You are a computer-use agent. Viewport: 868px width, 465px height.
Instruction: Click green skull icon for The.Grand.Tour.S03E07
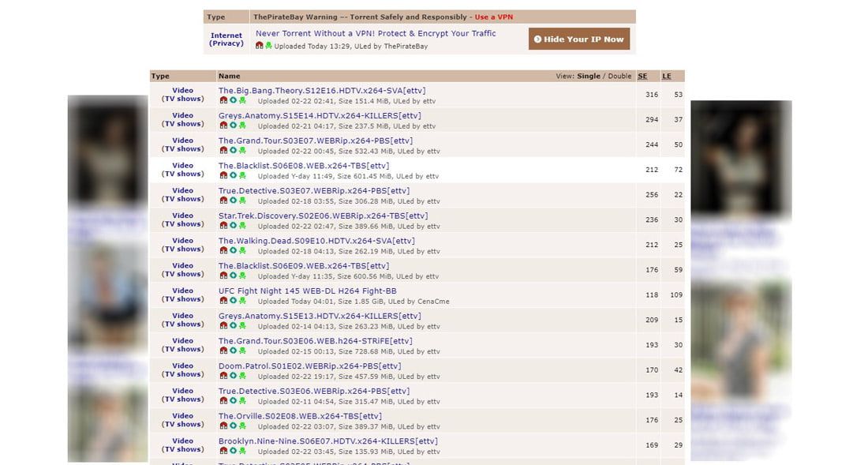pos(242,150)
